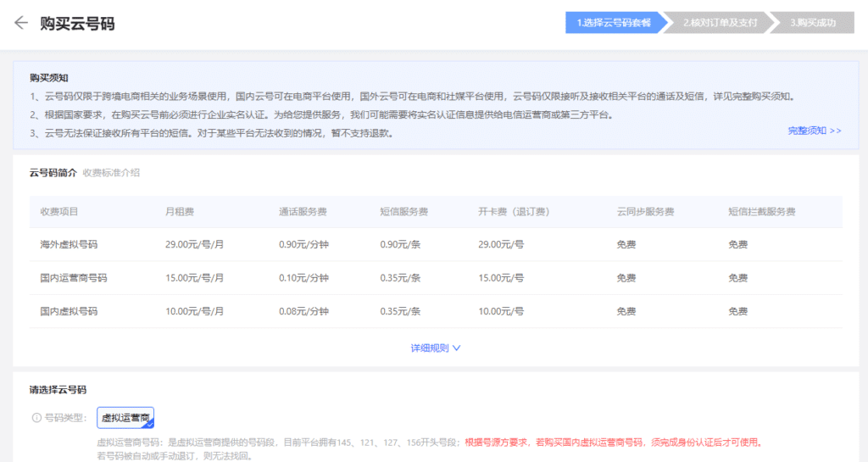This screenshot has height=462, width=868.
Task: Click the 开卡费（退订费） column header
Action: coord(515,211)
